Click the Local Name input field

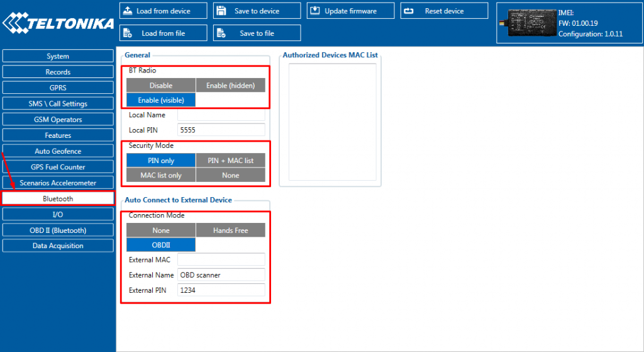[221, 115]
